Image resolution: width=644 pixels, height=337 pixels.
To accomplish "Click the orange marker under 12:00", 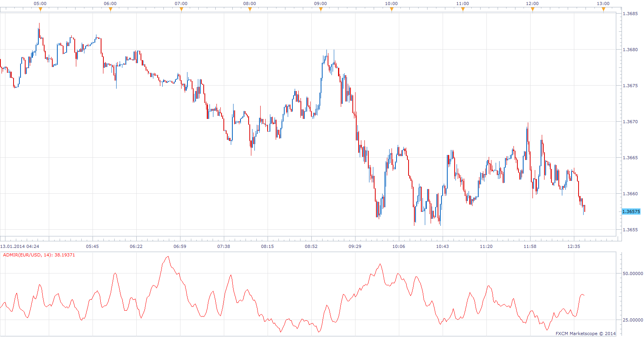I will click(x=532, y=9).
